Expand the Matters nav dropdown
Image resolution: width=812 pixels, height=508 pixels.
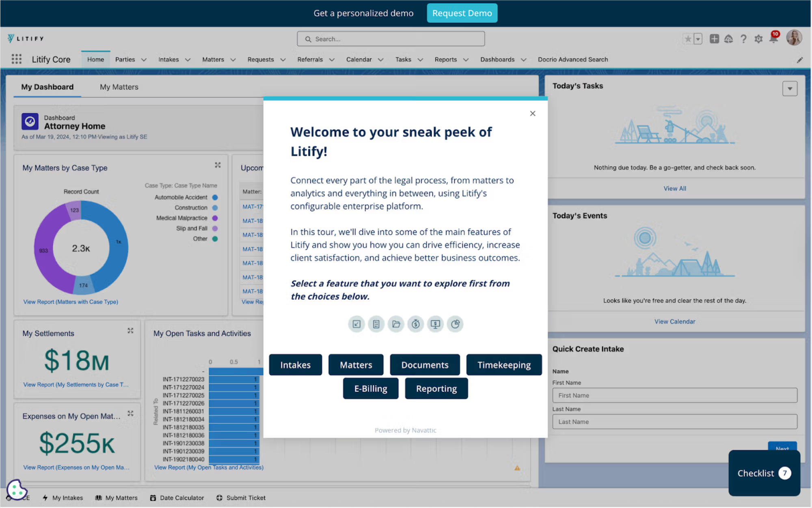point(233,60)
